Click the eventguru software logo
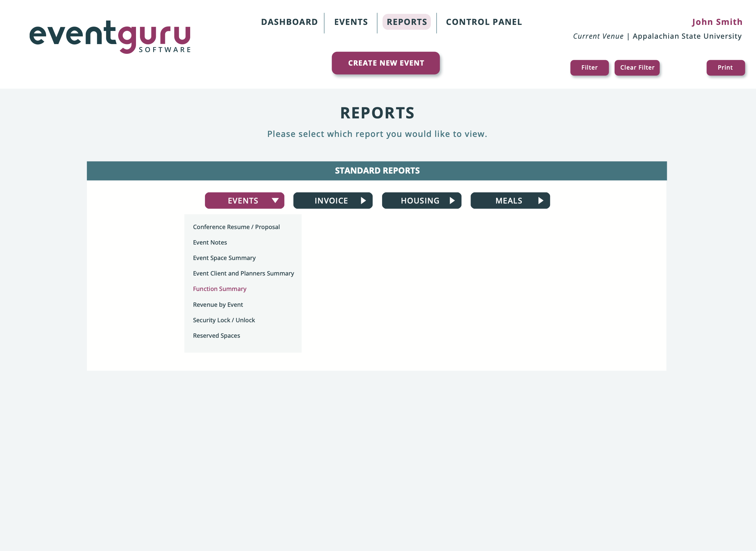The height and width of the screenshot is (551, 756). pos(110,37)
